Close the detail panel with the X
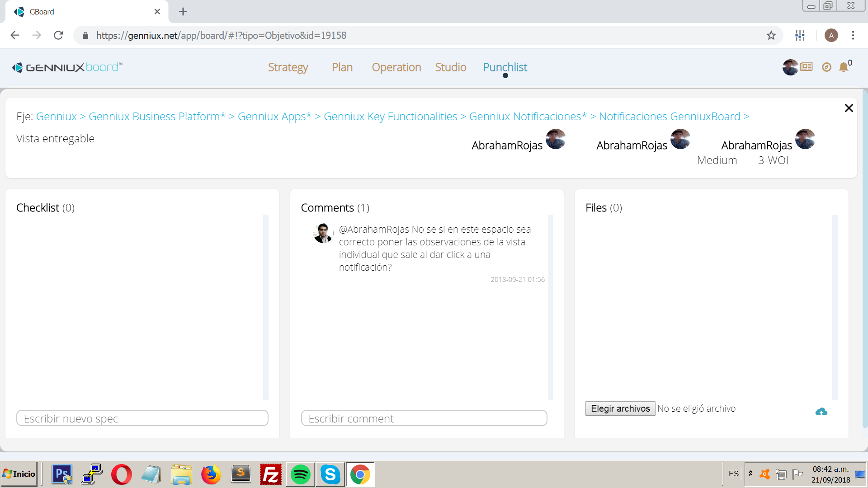 [x=849, y=108]
